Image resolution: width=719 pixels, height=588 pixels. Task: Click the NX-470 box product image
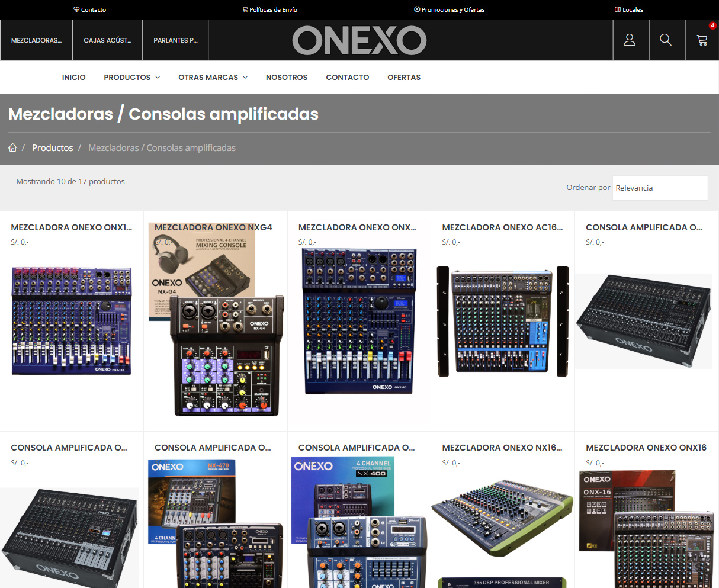click(x=214, y=523)
